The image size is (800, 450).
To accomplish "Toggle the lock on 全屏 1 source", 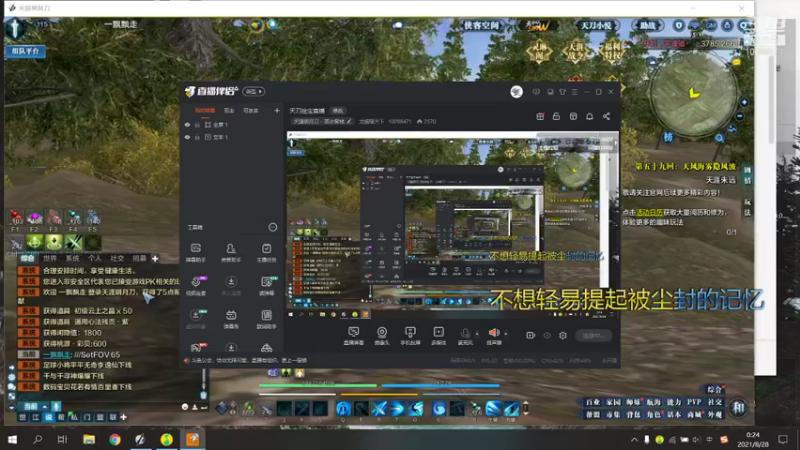I will 197,125.
